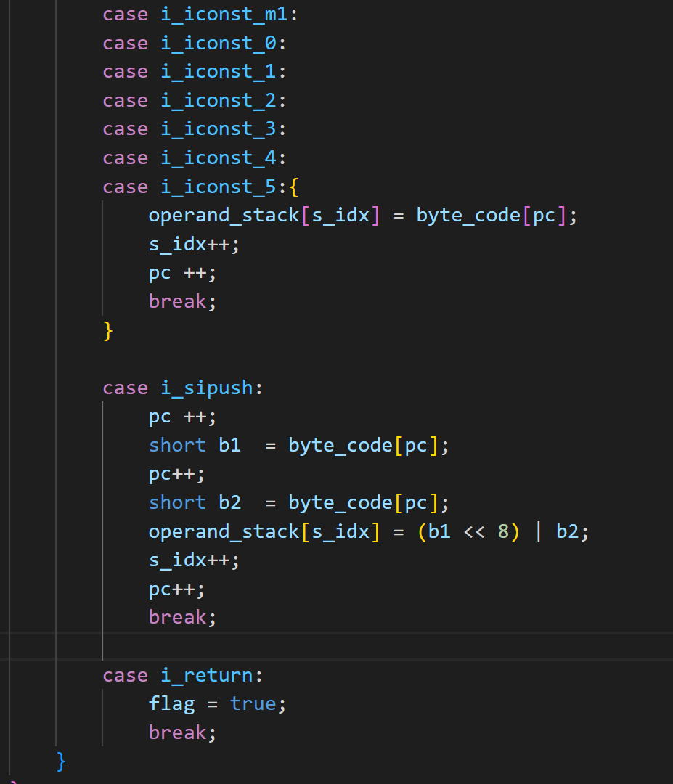Click the i_return case label
This screenshot has height=784, width=673.
tap(207, 675)
